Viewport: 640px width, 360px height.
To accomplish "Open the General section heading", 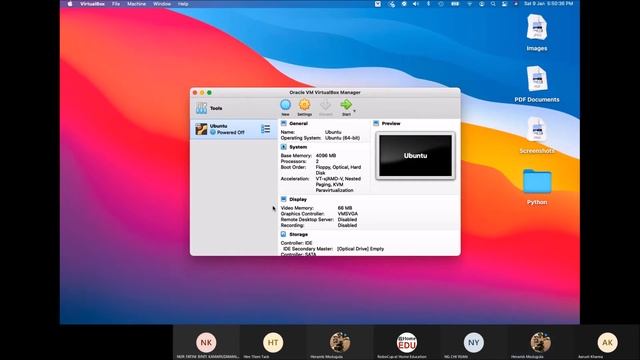I will tap(298, 123).
